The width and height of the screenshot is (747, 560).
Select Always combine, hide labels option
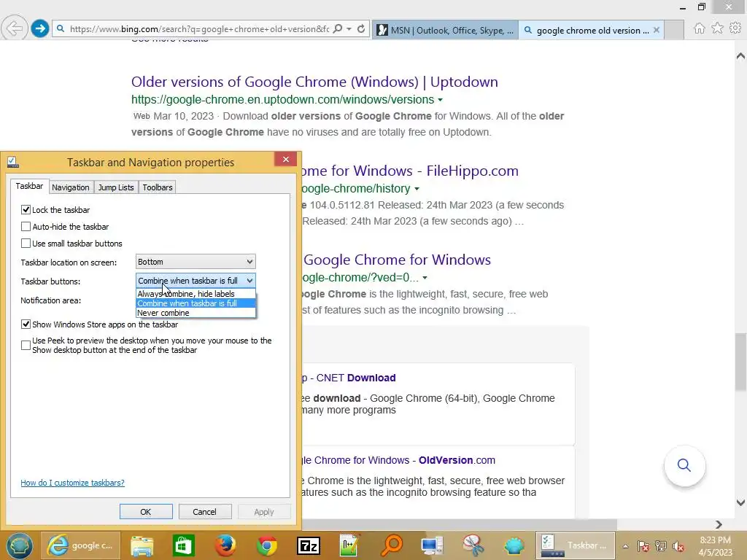196,294
